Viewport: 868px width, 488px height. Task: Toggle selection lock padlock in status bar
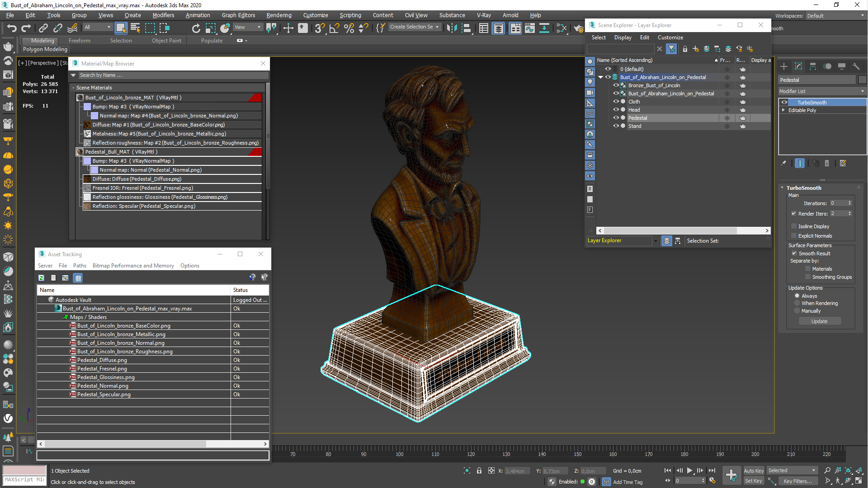(x=479, y=471)
